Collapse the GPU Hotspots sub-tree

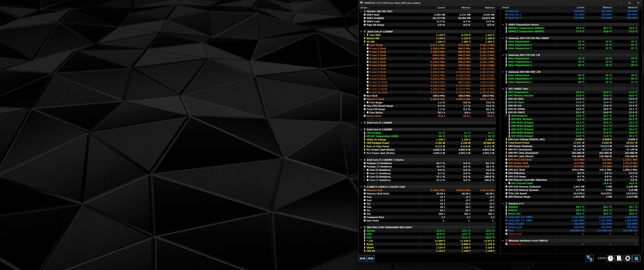click(506, 116)
